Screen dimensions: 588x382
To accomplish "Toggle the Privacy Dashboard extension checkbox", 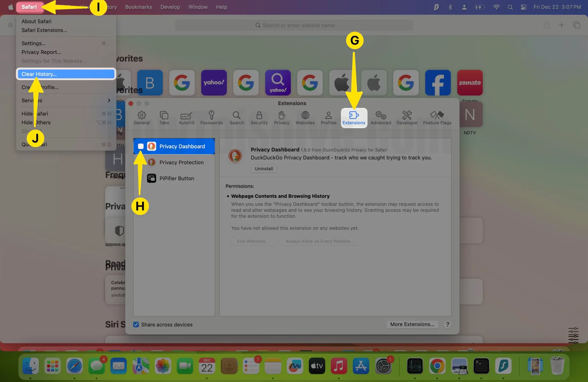I will click(x=141, y=146).
